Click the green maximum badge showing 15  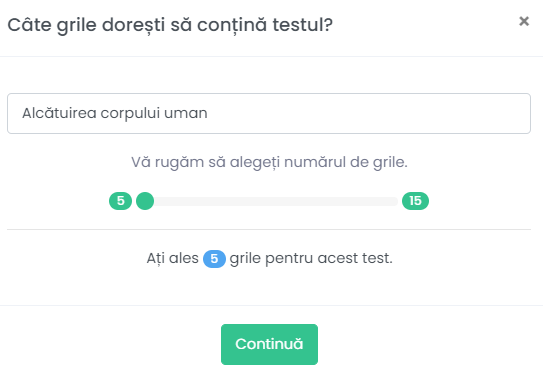[x=415, y=201]
